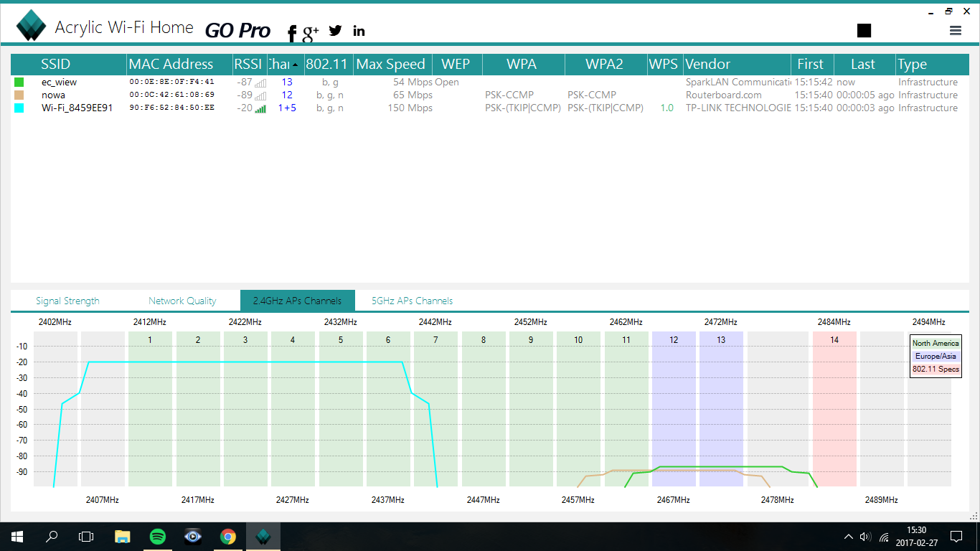Open Spotify from the taskbar
The height and width of the screenshot is (551, 980).
(158, 536)
